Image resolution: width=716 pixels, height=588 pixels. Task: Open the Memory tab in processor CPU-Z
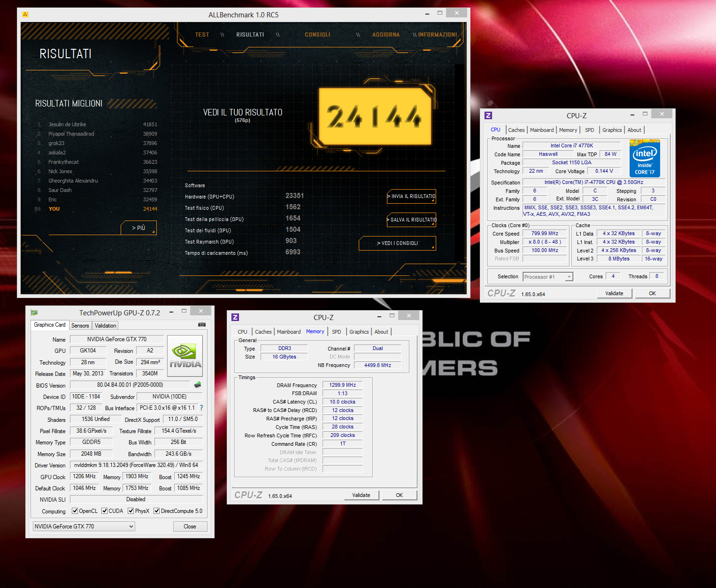click(x=568, y=130)
